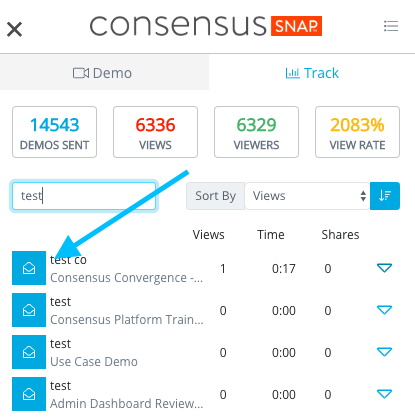415x417 pixels.
Task: Click the search field containing test
Action: [x=84, y=196]
